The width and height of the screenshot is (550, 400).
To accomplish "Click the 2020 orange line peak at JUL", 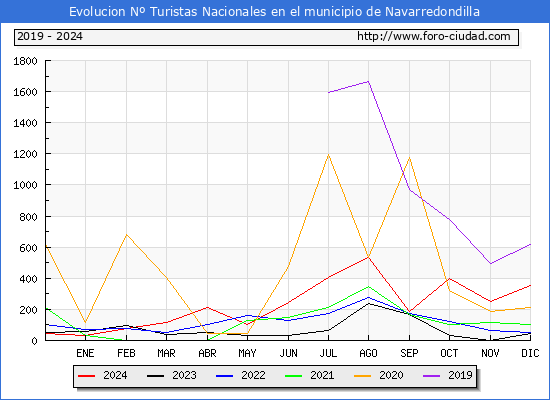I will (x=328, y=155).
